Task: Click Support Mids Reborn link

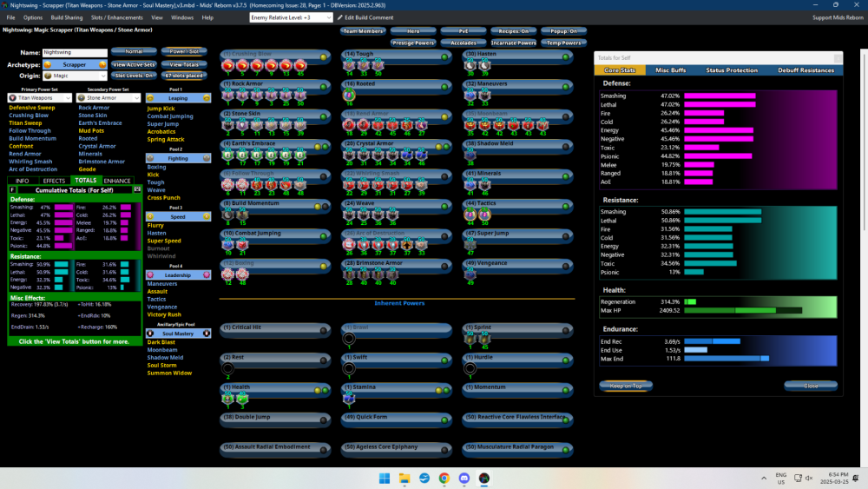Action: (838, 17)
